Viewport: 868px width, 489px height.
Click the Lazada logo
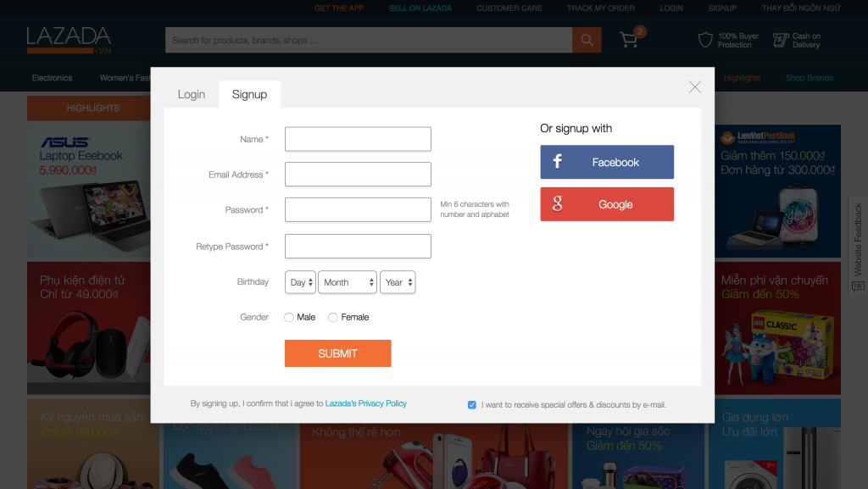(x=69, y=39)
